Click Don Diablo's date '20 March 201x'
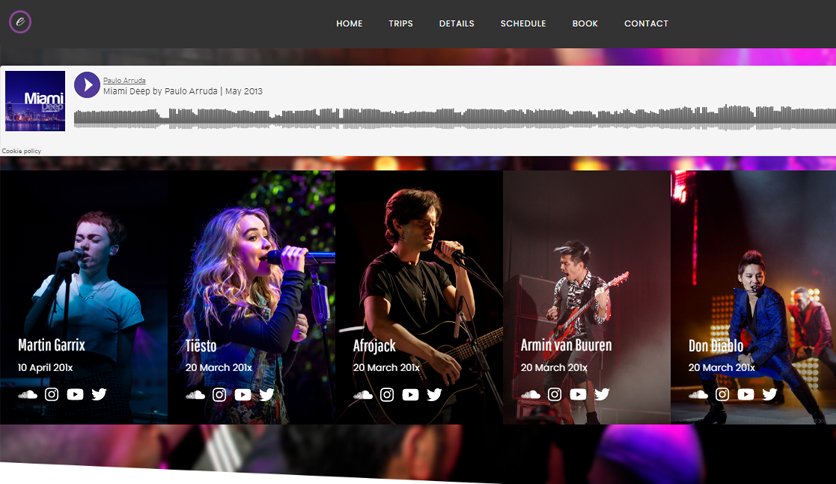836x484 pixels. pos(721,367)
